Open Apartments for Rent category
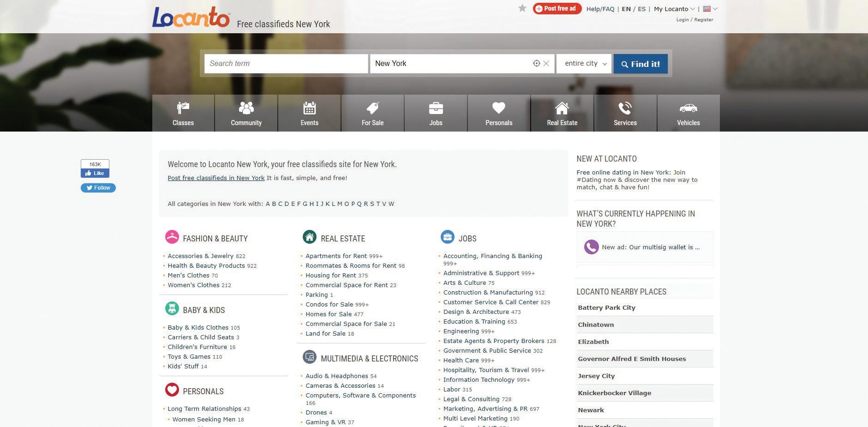Viewport: 868px width, 427px height. coord(336,256)
